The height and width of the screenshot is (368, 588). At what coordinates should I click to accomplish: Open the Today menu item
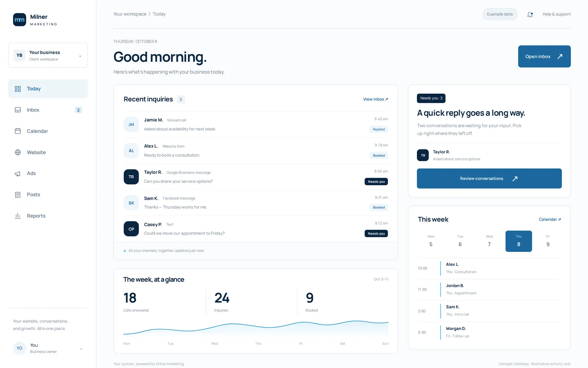point(48,89)
